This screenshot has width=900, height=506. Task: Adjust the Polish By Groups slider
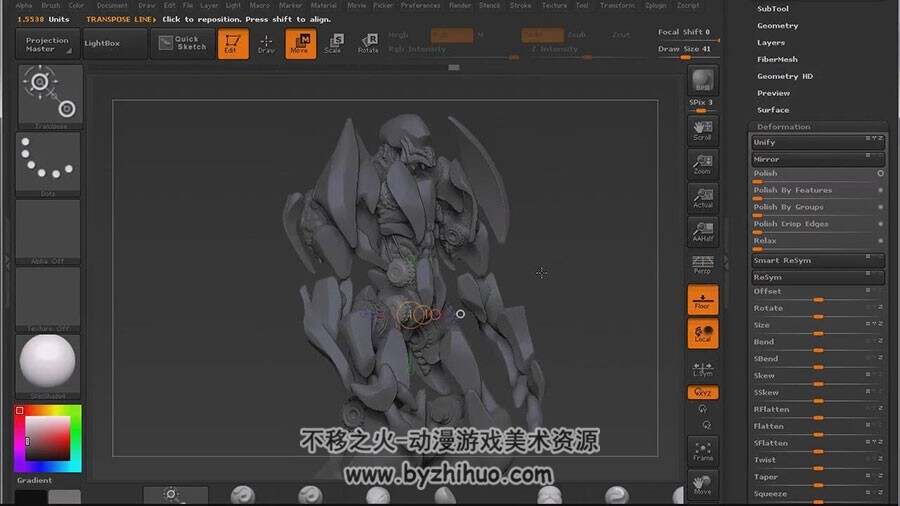coord(817,208)
